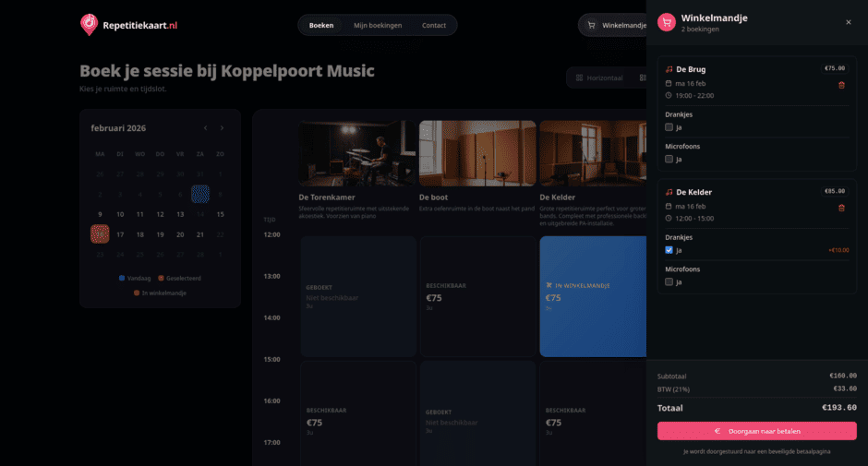The height and width of the screenshot is (466, 868).
Task: Click the music note icon beside De Brug
Action: point(669,69)
